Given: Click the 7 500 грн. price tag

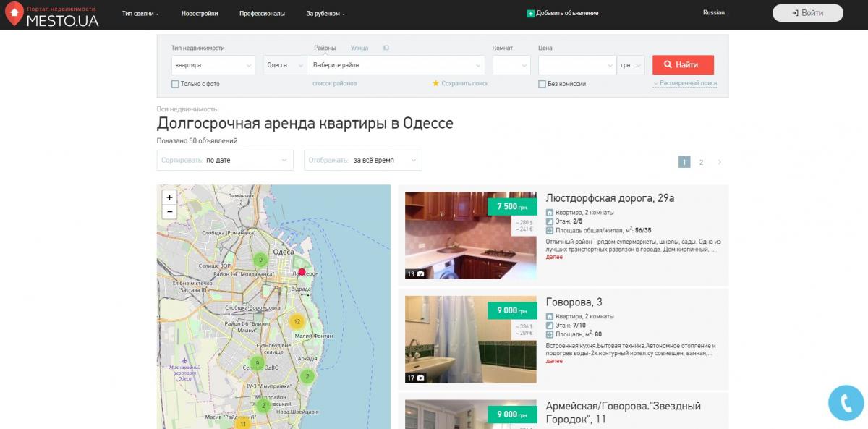Looking at the screenshot, I should click(x=513, y=206).
